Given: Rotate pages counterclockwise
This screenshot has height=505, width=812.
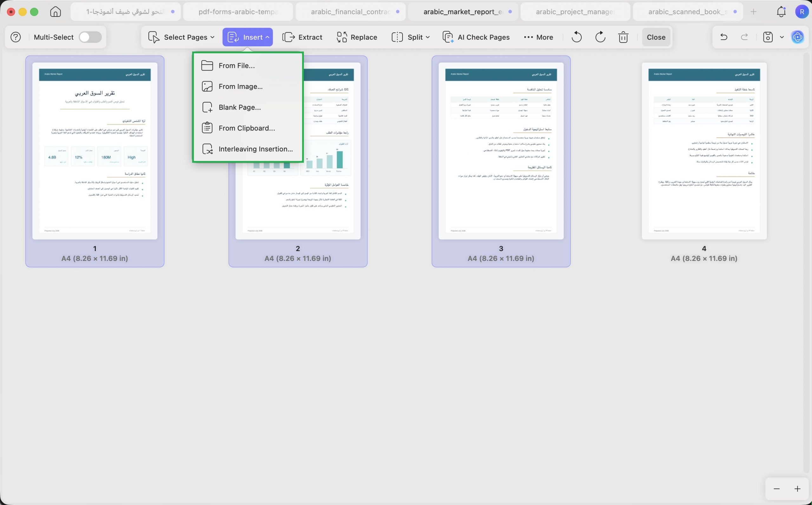Looking at the screenshot, I should 577,37.
